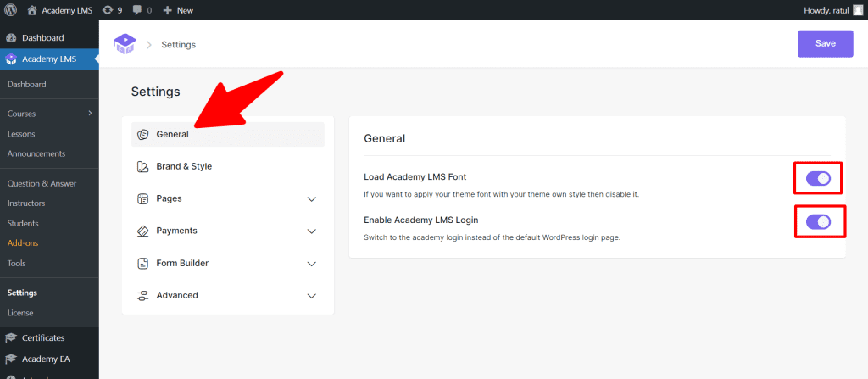Click the Academy LMS active menu label
The image size is (868, 379).
[49, 59]
